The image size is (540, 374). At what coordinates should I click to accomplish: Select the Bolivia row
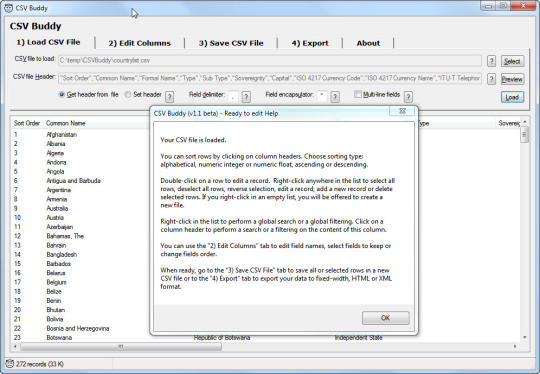[x=55, y=319]
